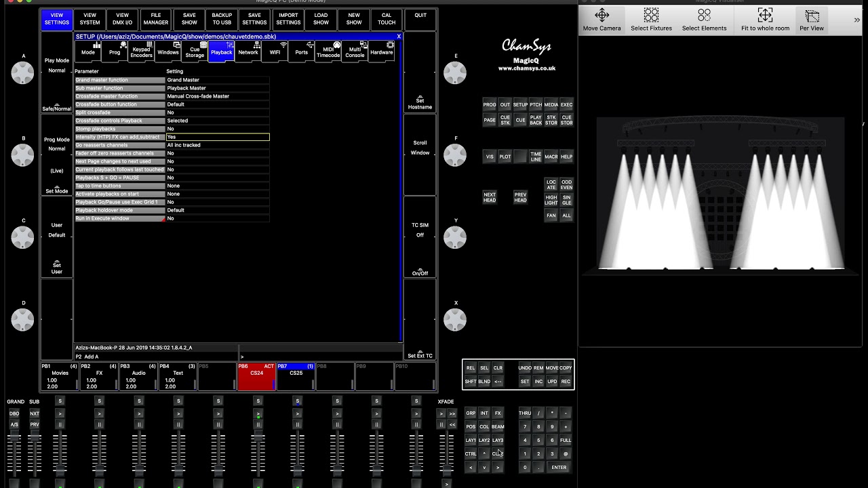Switch to the Prog settings tab
Screen dimensions: 868x488
(115, 52)
